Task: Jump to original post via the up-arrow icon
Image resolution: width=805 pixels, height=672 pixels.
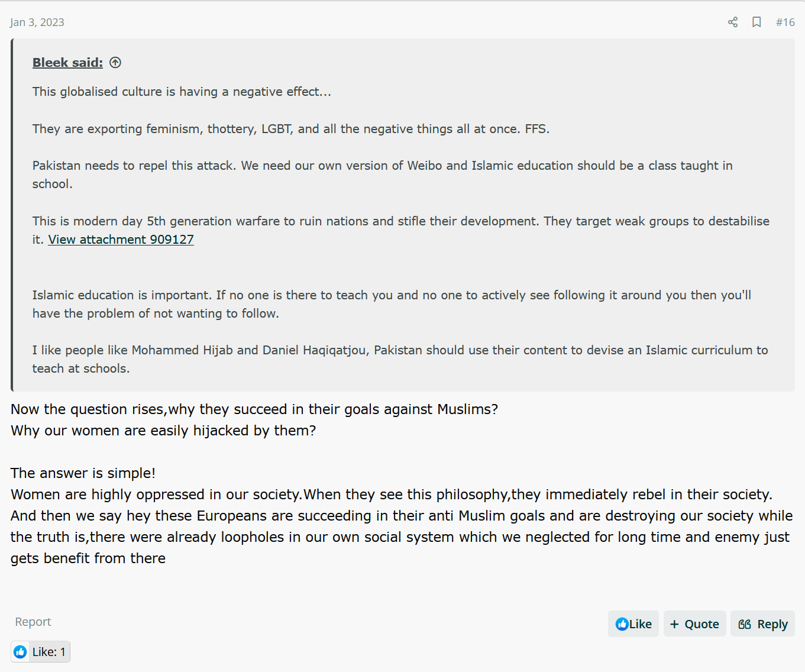Action: pyautogui.click(x=115, y=63)
